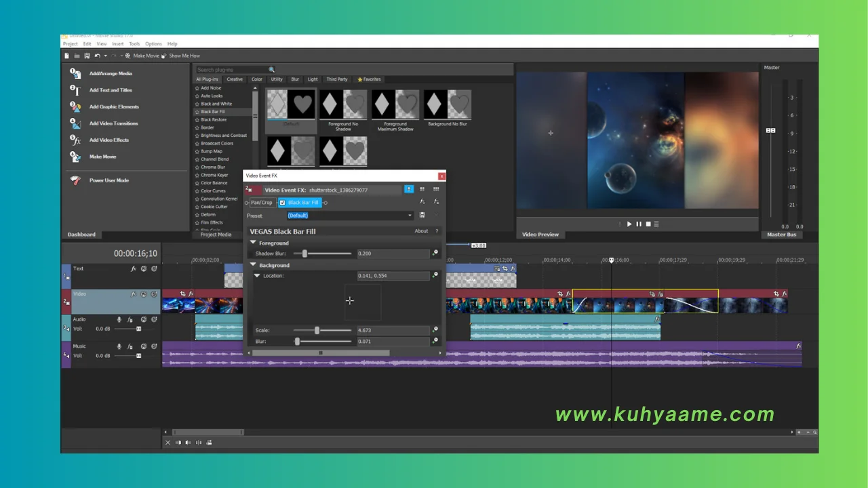Toggle favorite star for Add Noise
This screenshot has width=868, height=488.
197,88
